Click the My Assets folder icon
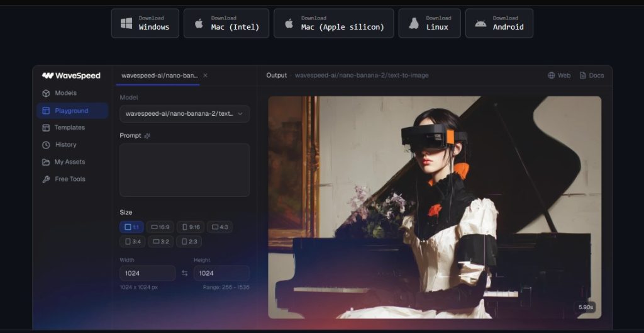Viewport: 644px width, 333px height. click(46, 162)
